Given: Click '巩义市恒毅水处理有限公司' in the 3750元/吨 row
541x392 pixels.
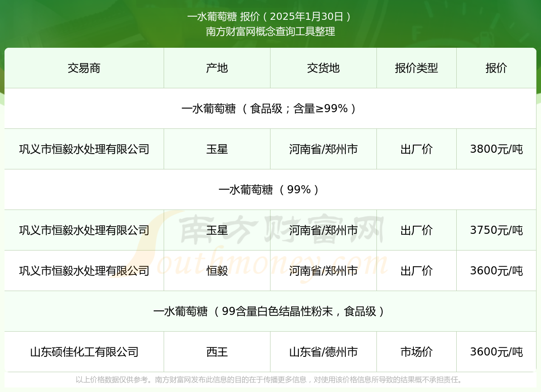Looking at the screenshot, I should click(84, 230).
